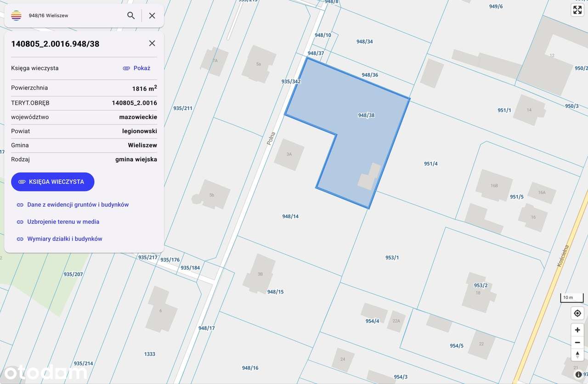
Task: Open Wymiary działki i budynków link
Action: pos(59,239)
